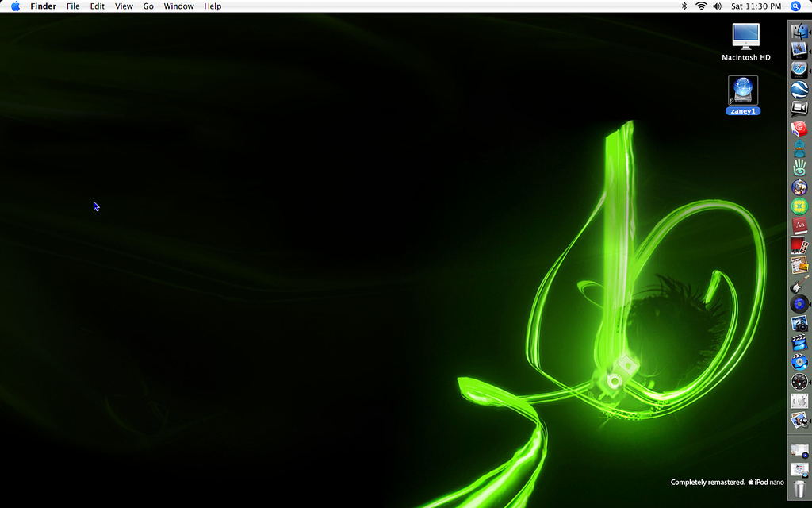Viewport: 812px width, 508px height.
Task: Launch Dictionary from the Dock
Action: click(x=799, y=225)
